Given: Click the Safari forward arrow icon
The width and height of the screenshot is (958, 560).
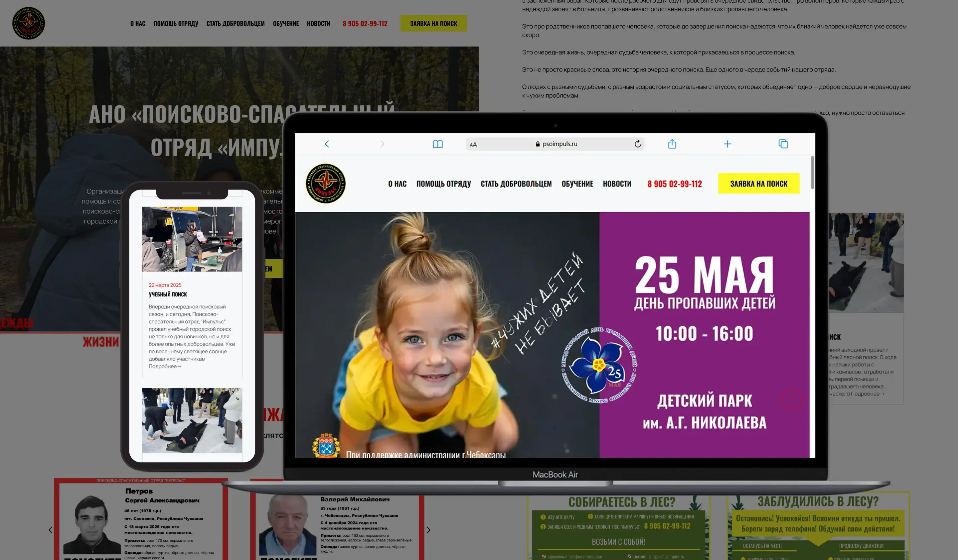Looking at the screenshot, I should [382, 144].
